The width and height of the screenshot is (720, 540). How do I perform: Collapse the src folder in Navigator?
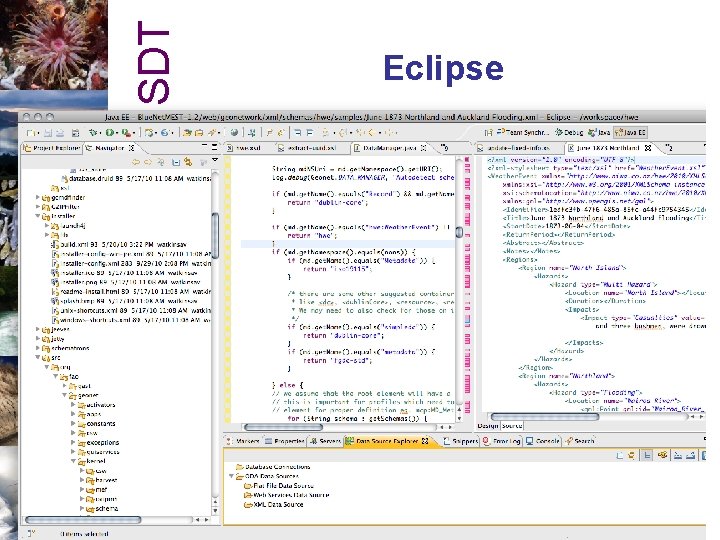point(38,357)
